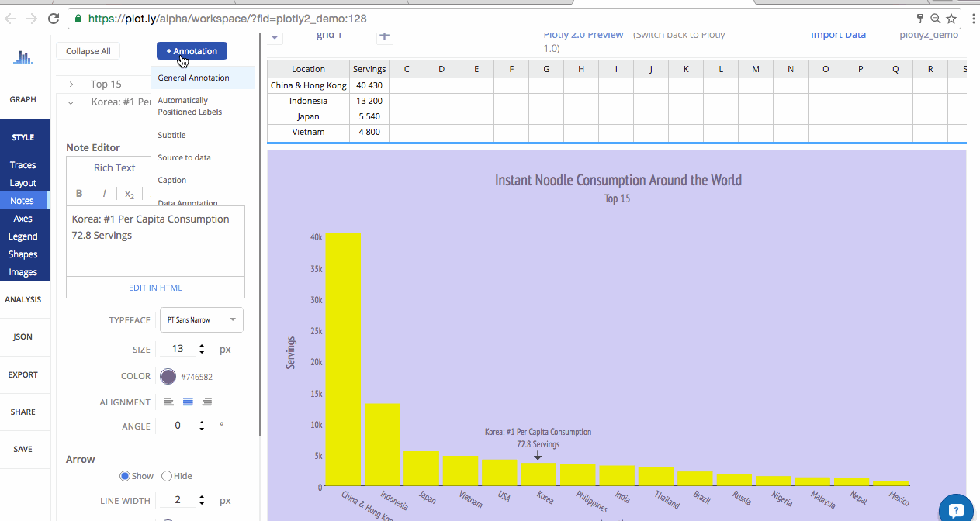Set note alignment to left
This screenshot has height=521, width=980.
[168, 402]
